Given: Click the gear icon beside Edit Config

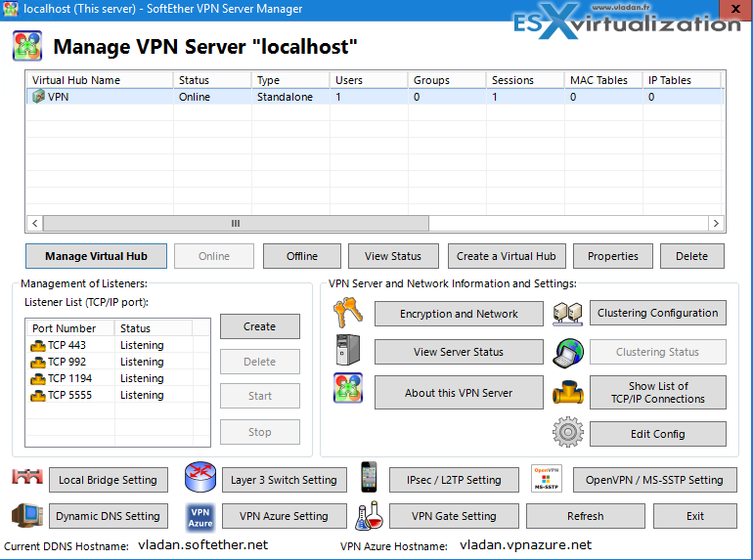Looking at the screenshot, I should click(x=567, y=432).
